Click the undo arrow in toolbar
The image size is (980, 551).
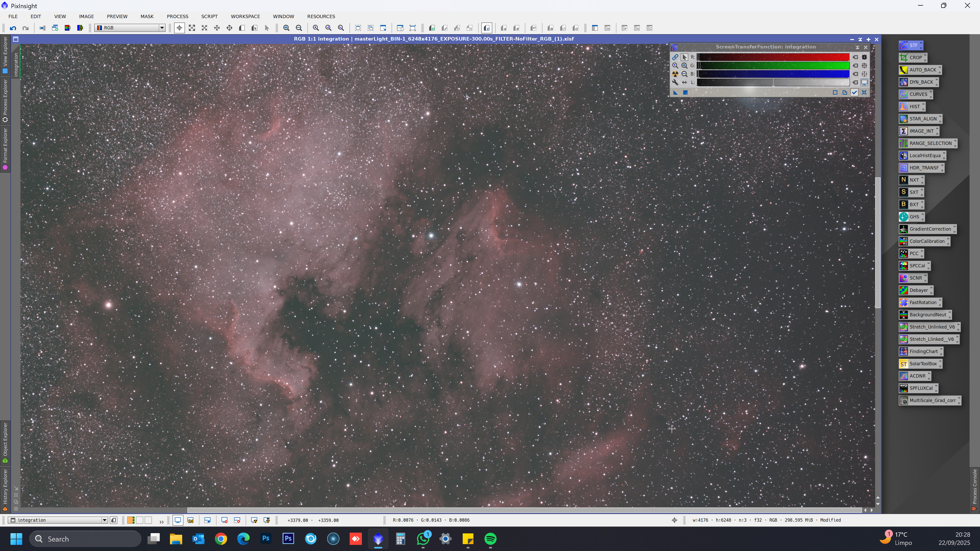(13, 28)
